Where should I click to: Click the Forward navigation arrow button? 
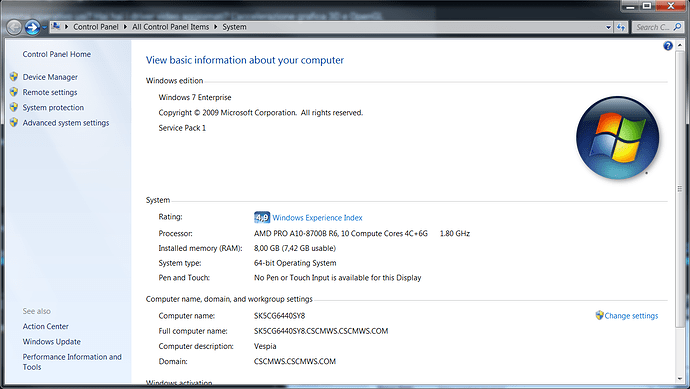pos(32,27)
